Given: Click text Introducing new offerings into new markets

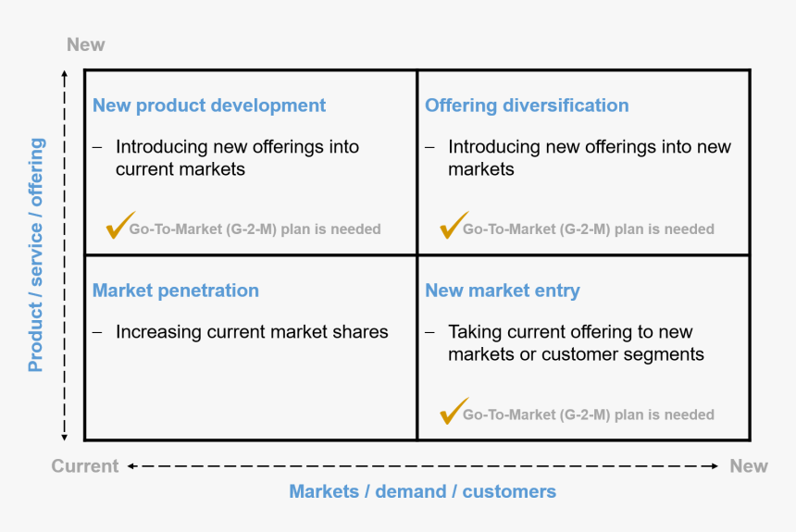Looking at the screenshot, I should point(590,158).
